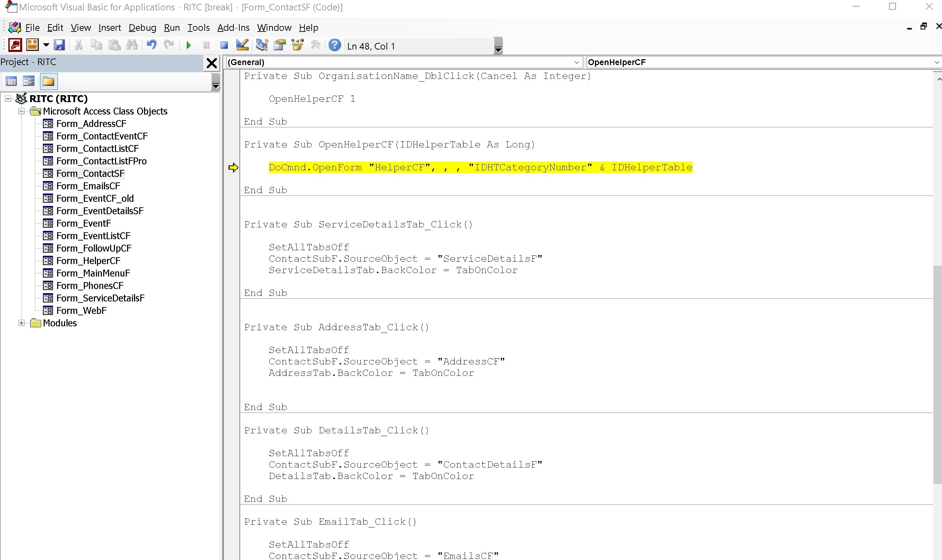This screenshot has width=942, height=560.
Task: Open the Debug menu
Action: pyautogui.click(x=142, y=28)
